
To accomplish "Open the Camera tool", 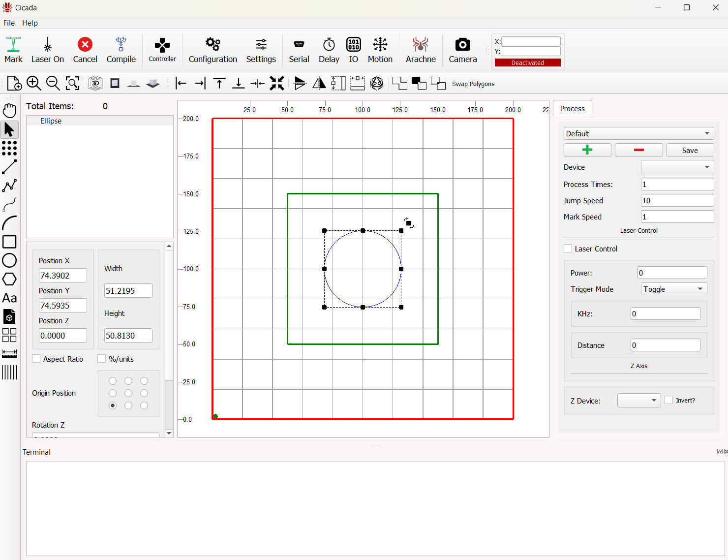I will [x=462, y=50].
